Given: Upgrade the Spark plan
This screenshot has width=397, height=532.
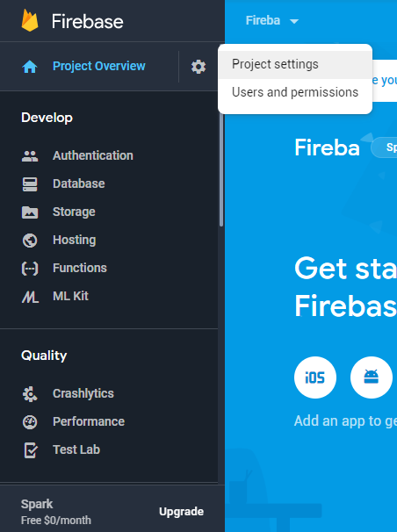Looking at the screenshot, I should [181, 512].
